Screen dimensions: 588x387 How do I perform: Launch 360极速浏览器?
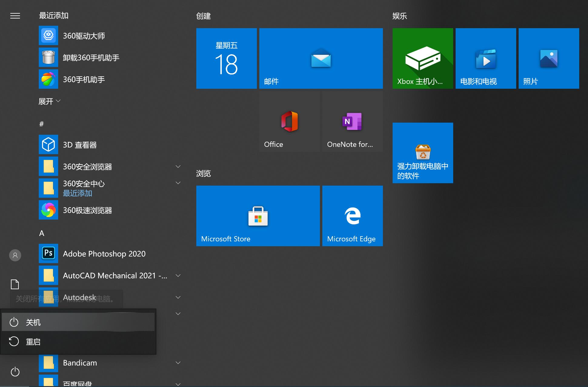point(110,210)
